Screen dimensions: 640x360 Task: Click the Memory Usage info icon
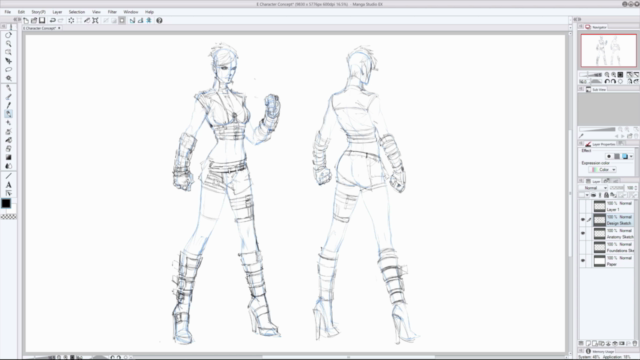588,351
